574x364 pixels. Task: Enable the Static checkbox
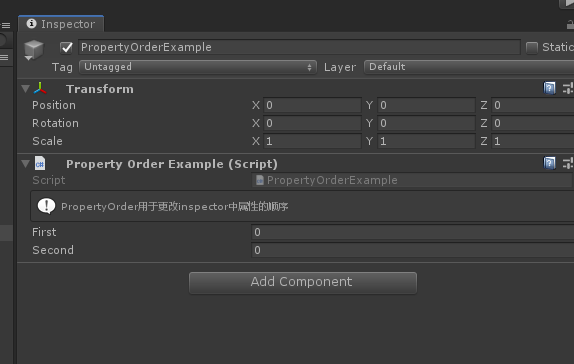click(532, 47)
